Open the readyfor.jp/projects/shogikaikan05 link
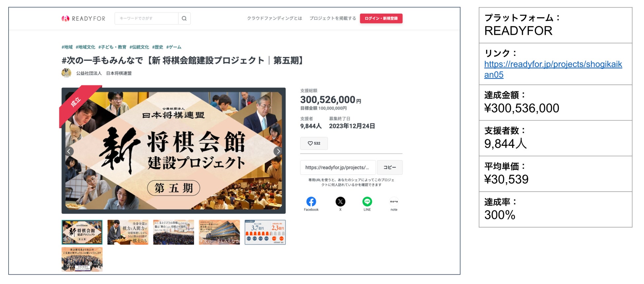Screen dimensions: 644x284 (x=553, y=69)
